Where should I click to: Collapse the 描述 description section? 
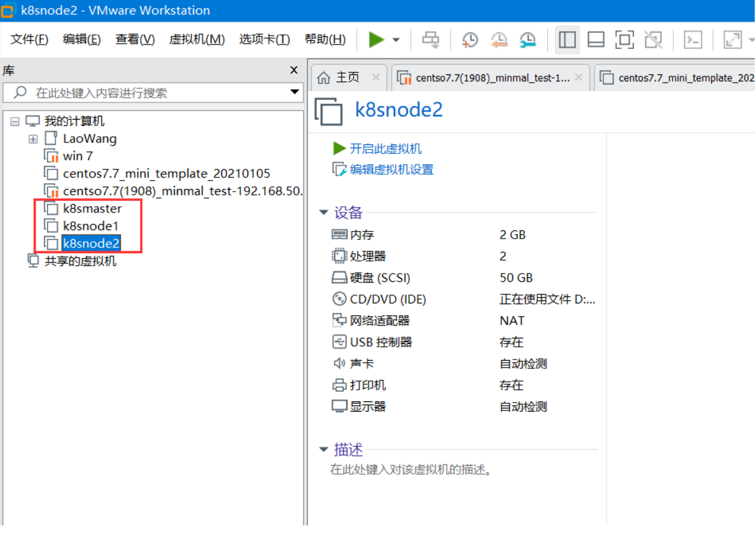tap(323, 449)
